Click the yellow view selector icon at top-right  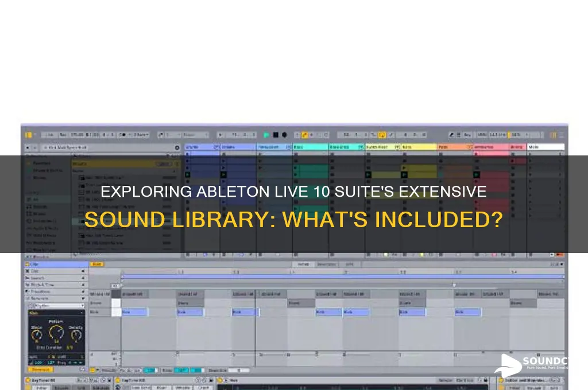553,135
